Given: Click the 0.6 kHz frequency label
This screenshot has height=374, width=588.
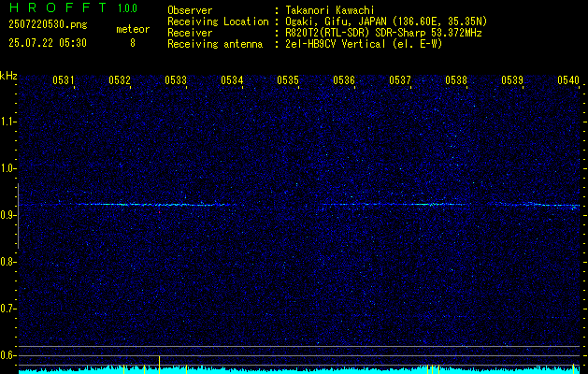Looking at the screenshot, I should point(7,355).
